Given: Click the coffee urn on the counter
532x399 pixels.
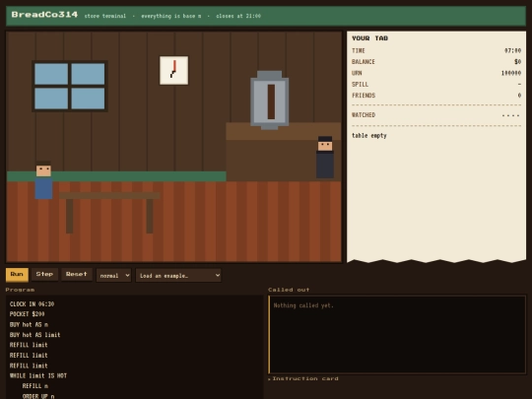Looking at the screenshot, I should [269, 100].
